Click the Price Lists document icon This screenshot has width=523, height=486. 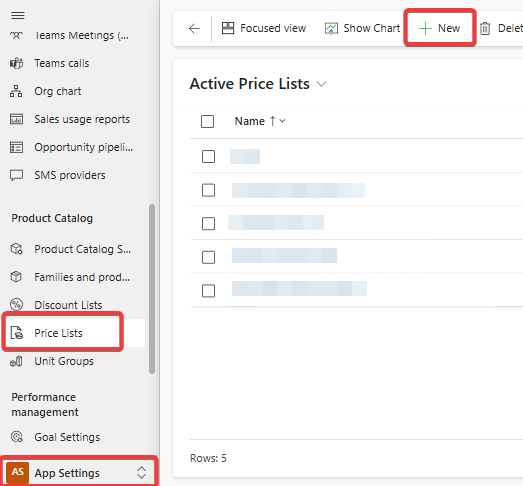(x=17, y=333)
